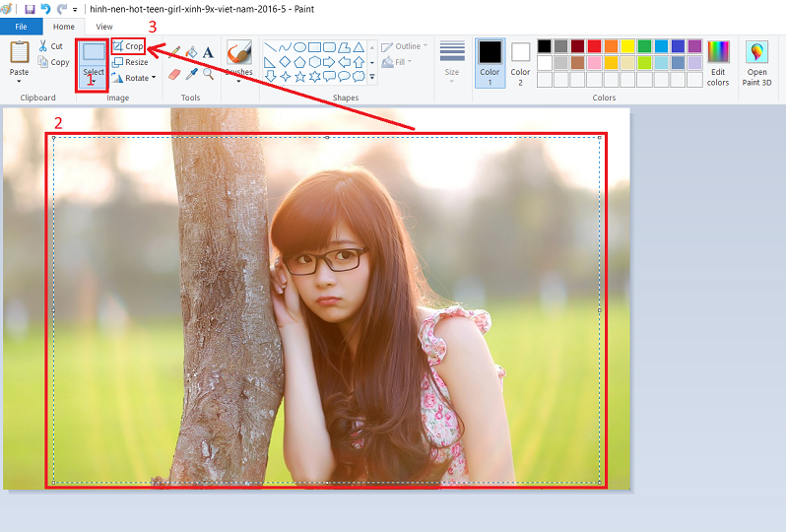Select the Color picker eyedropper tool

191,74
